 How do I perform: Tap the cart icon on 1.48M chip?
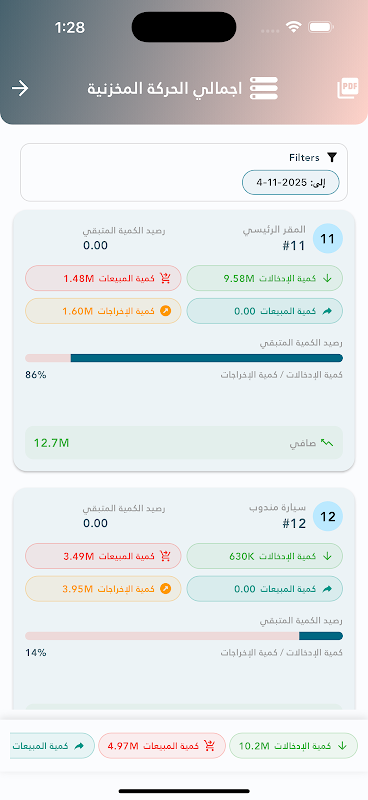[x=165, y=279]
